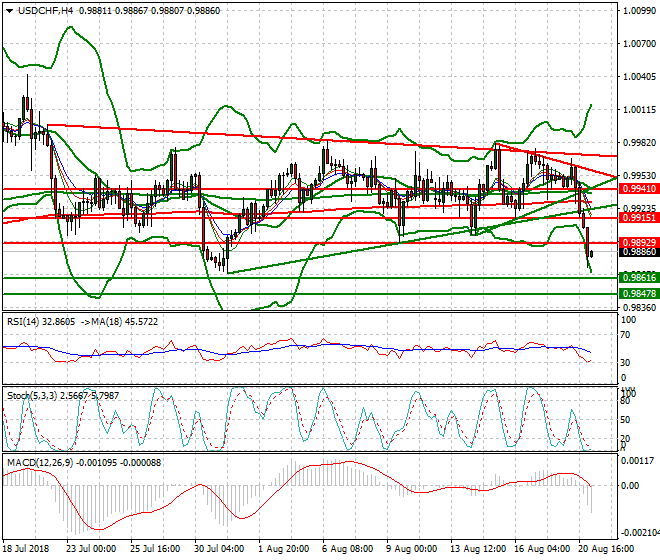
Task: Select the black current price label 0.98860
Action: pyautogui.click(x=639, y=252)
